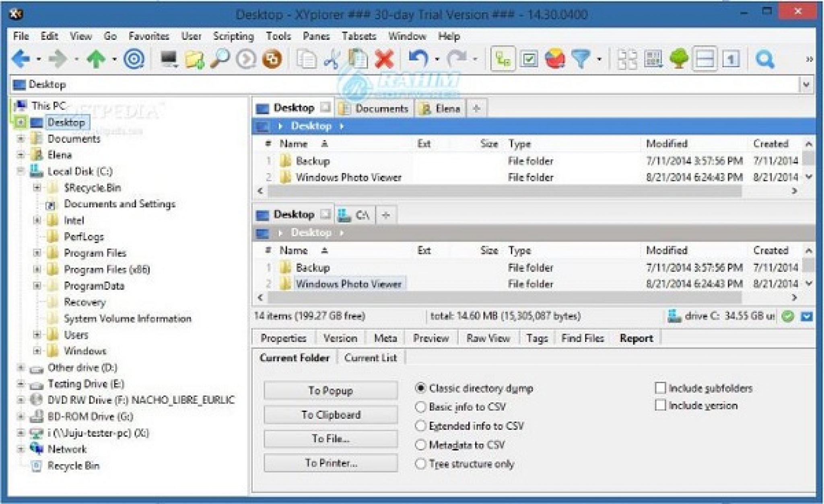Viewport: 824px width, 504px height.
Task: Select Basic info to CSV radio button
Action: (x=420, y=407)
